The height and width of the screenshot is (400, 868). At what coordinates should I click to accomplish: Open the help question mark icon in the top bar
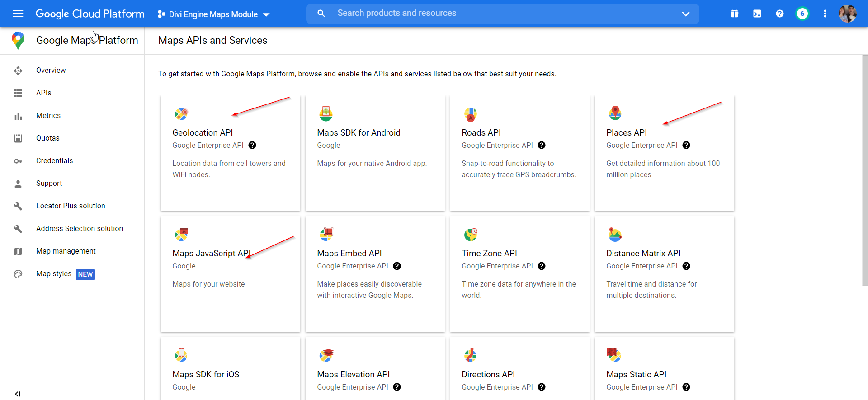tap(780, 14)
